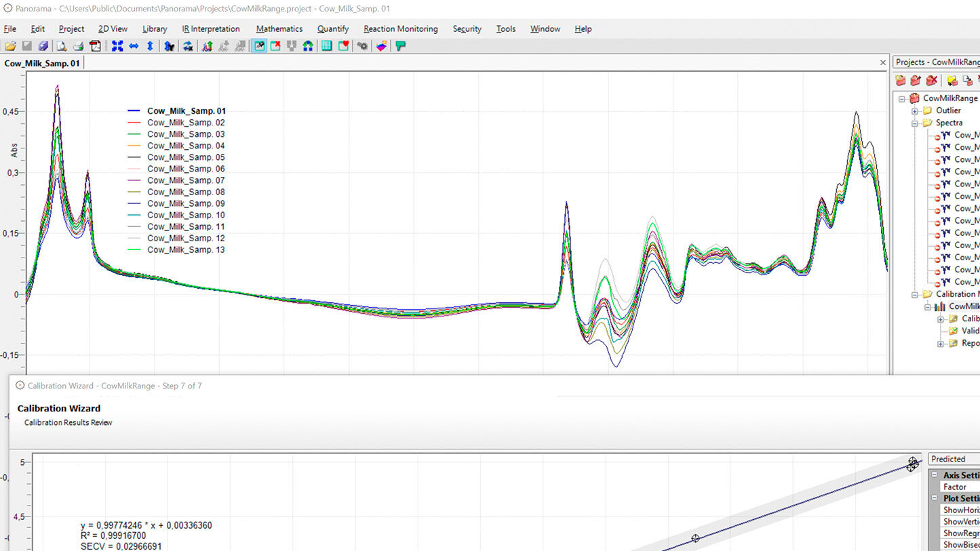Expand the Outlier folder node
The width and height of the screenshot is (980, 551).
tap(914, 111)
